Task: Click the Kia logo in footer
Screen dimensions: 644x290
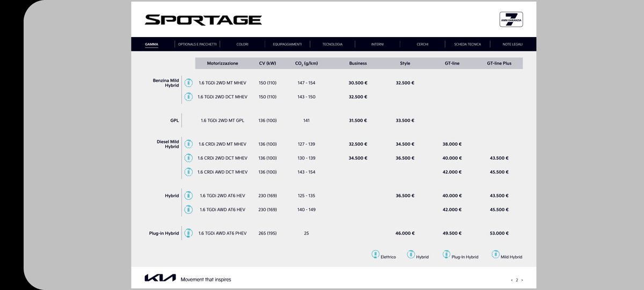Action: tap(160, 278)
